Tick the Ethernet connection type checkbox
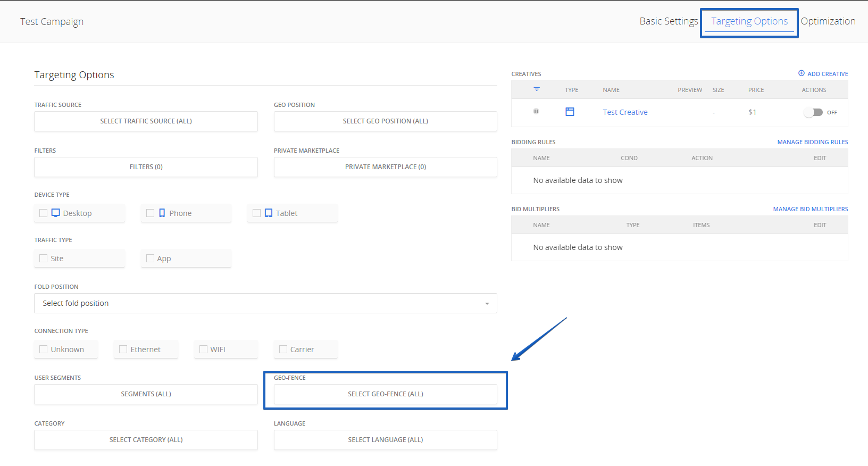Viewport: 868px width, 466px height. (x=123, y=349)
